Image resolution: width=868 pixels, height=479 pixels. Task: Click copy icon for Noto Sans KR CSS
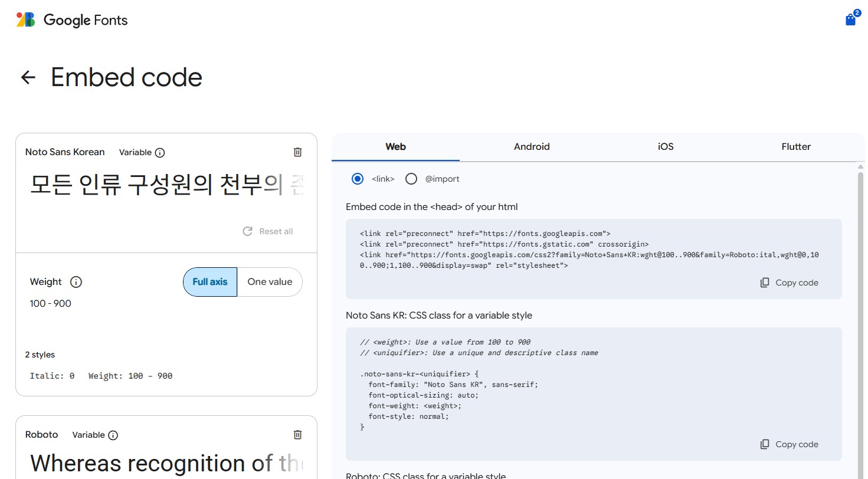click(765, 444)
